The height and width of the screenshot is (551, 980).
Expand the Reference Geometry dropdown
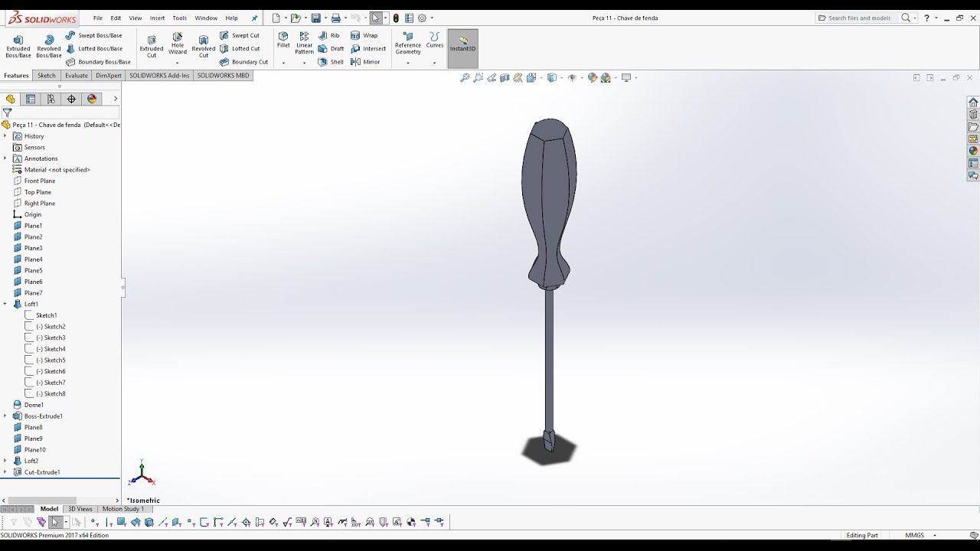click(x=408, y=63)
